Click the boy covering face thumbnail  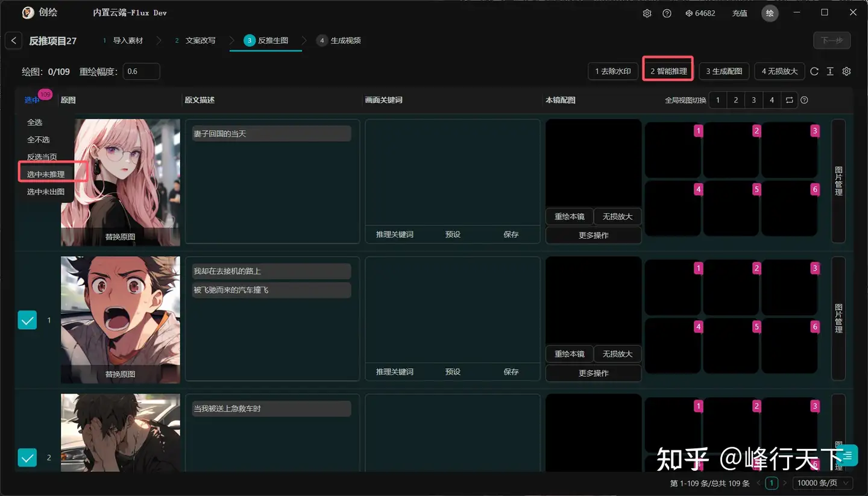coord(121,433)
